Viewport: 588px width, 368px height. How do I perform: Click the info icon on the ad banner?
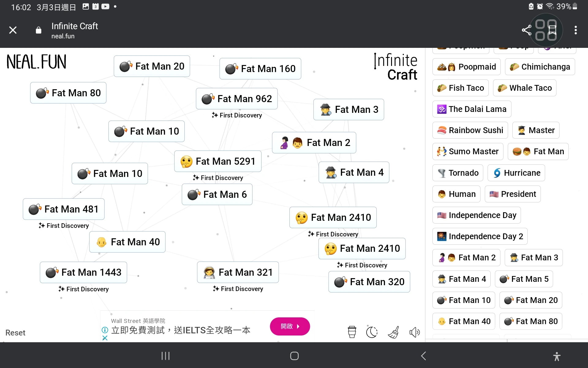(105, 330)
